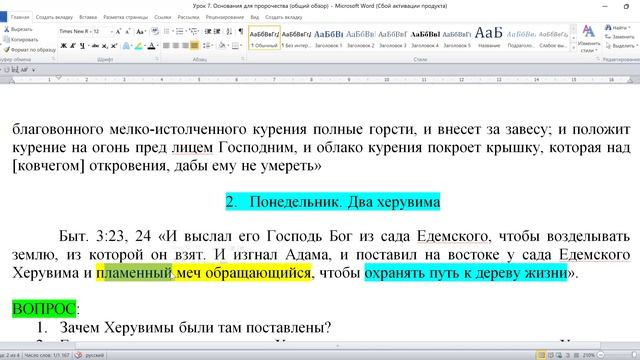The width and height of the screenshot is (640, 360).
Task: Expand the styles gallery with the More arrow
Action: (574, 47)
